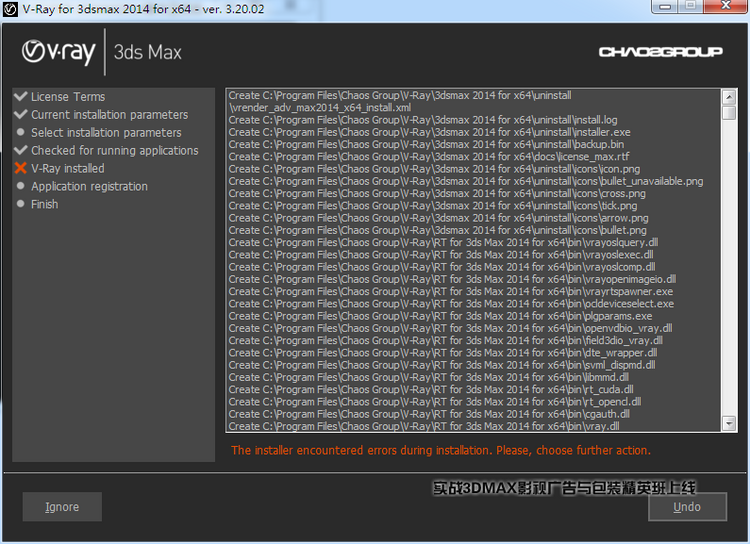This screenshot has height=544, width=750.
Task: Click log line ending rt_cuda.dll
Action: (x=431, y=389)
